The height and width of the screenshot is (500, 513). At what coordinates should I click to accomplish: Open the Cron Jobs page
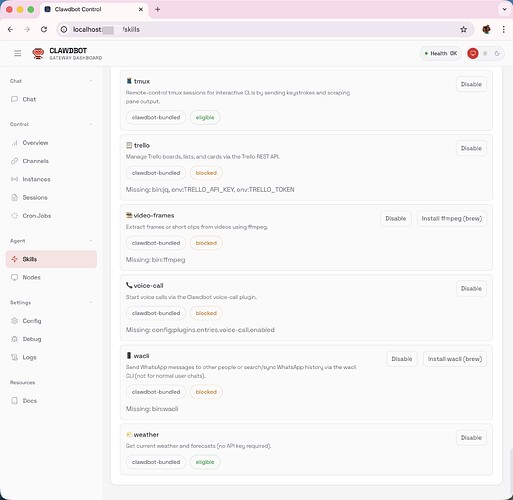(51, 216)
